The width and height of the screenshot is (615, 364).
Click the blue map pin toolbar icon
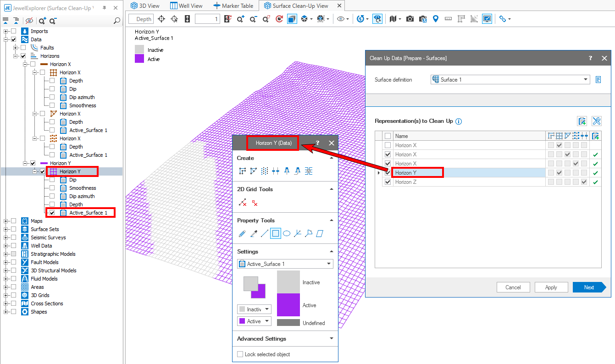pos(436,19)
